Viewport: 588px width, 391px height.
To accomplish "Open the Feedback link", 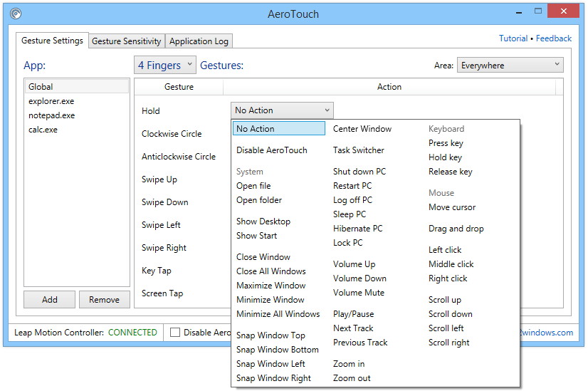I will click(x=554, y=38).
